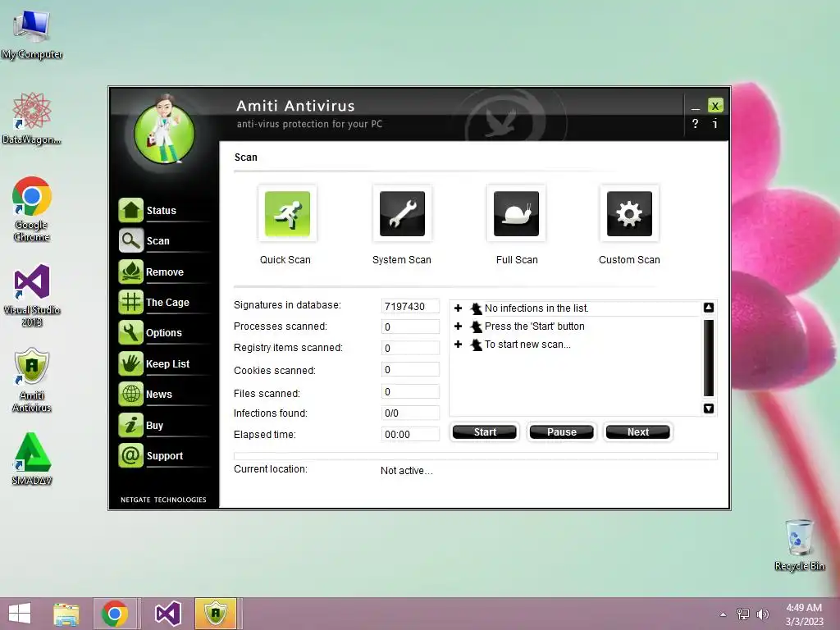840x630 pixels.
Task: Open Recycle Bin on desktop
Action: click(x=799, y=545)
